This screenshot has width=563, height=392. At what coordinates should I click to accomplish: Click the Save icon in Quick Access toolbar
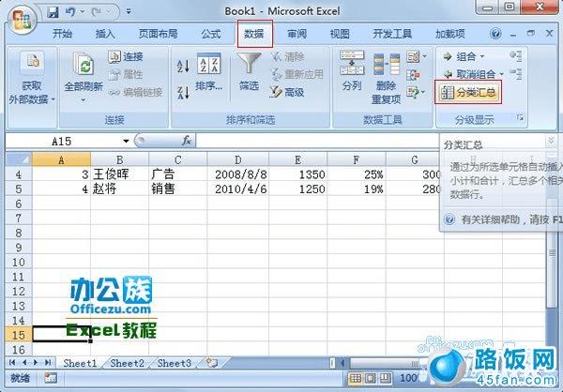[53, 12]
